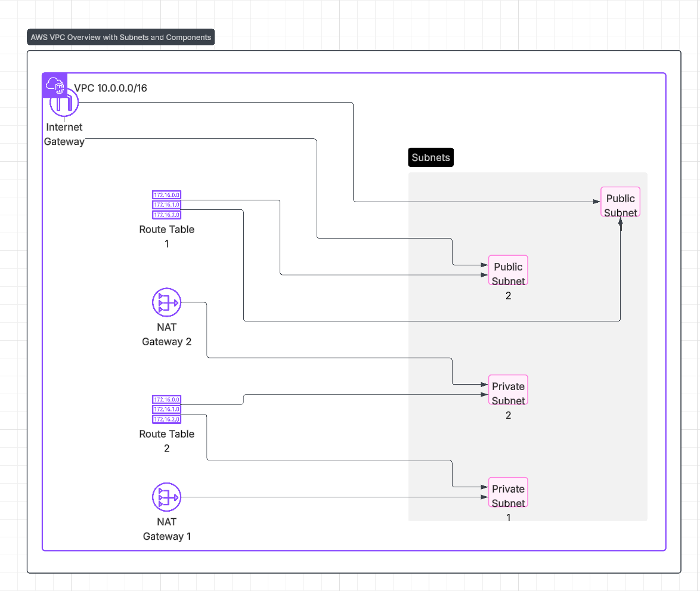Select the Route Table 1 icon
This screenshot has height=591, width=700.
(166, 205)
